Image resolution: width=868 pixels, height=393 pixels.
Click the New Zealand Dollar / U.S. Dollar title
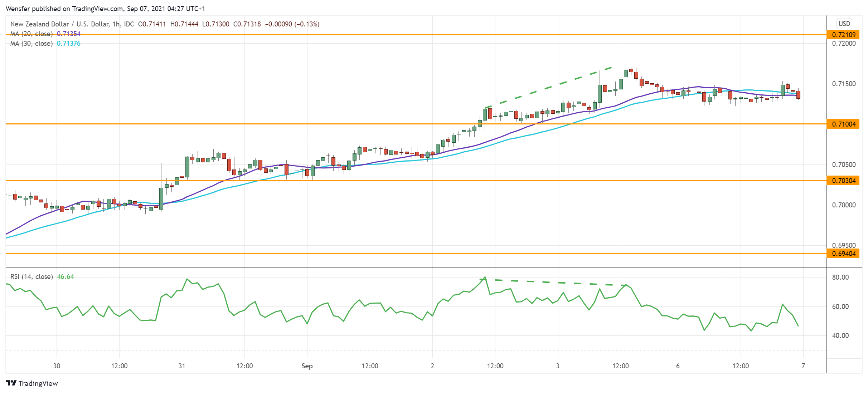[59, 24]
